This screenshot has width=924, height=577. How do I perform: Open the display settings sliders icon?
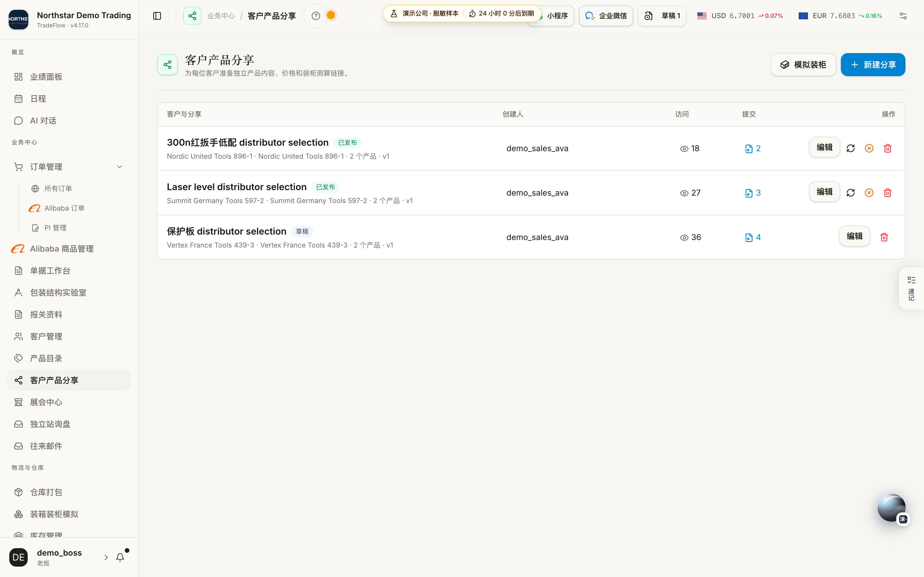pyautogui.click(x=903, y=16)
